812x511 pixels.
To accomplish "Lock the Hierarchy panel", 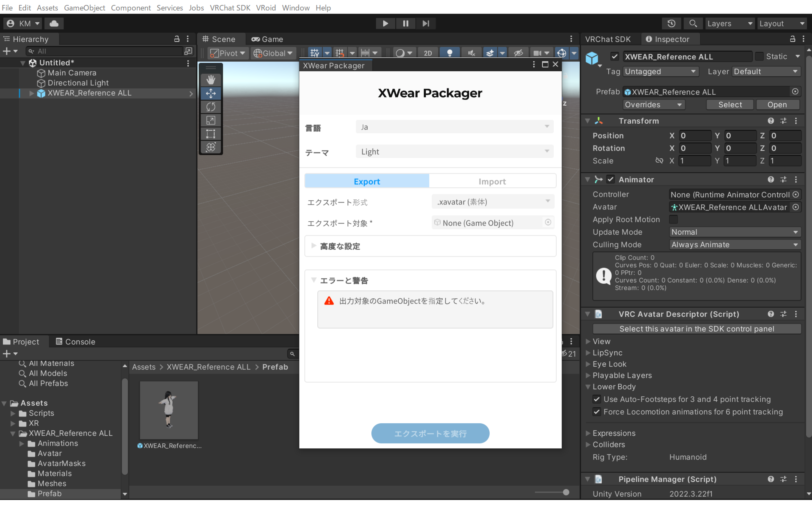I will click(x=177, y=39).
